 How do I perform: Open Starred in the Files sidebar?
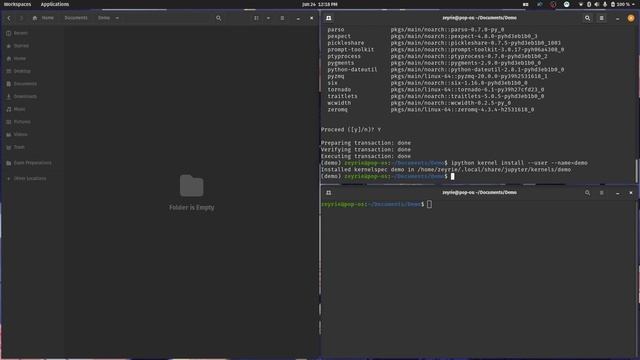(x=32, y=46)
